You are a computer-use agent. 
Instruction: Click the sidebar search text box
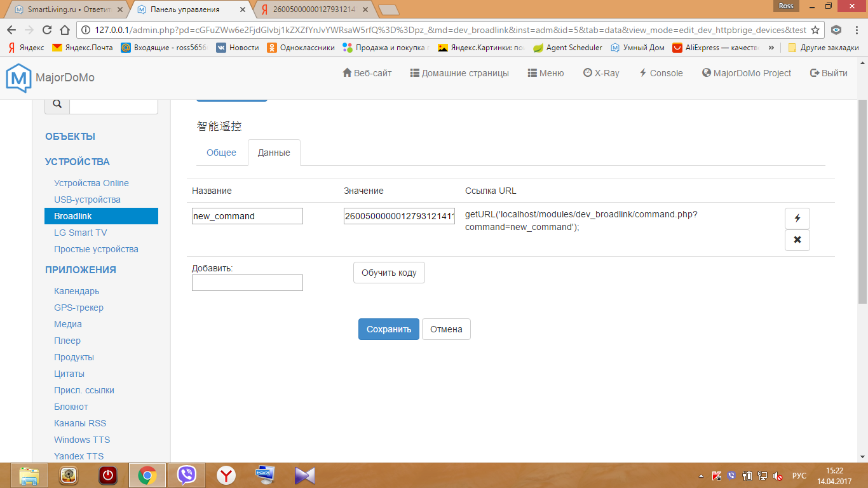pos(114,104)
